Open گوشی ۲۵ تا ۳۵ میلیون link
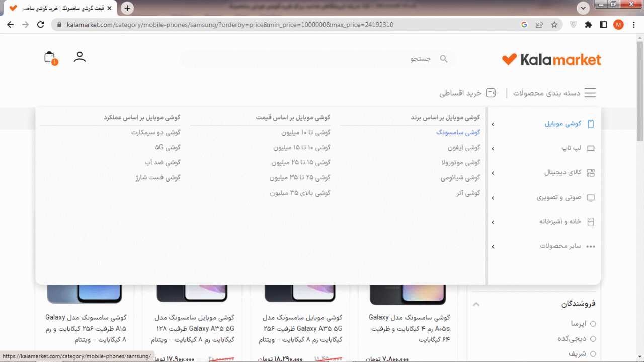 pyautogui.click(x=300, y=177)
